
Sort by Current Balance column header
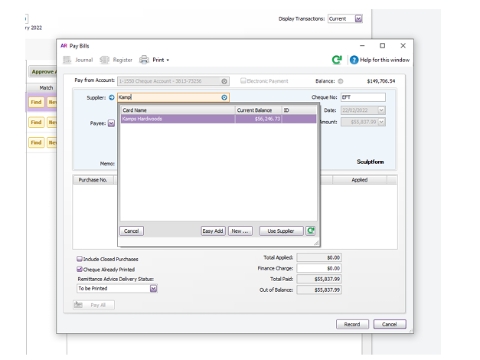pos(258,110)
